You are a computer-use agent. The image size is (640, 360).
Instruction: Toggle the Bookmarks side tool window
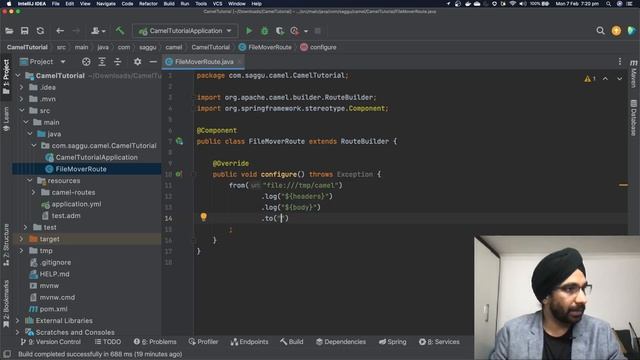pyautogui.click(x=6, y=303)
